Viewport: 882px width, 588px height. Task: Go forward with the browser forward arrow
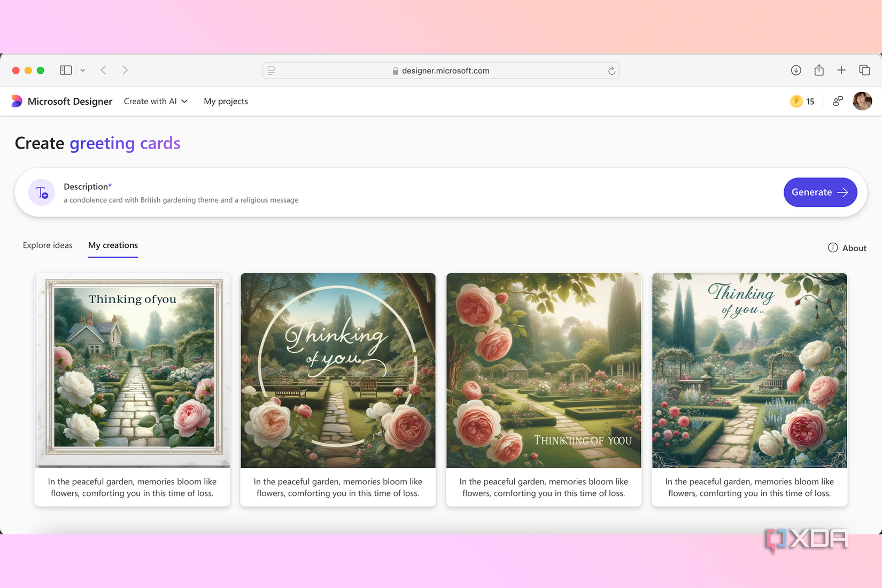(125, 70)
